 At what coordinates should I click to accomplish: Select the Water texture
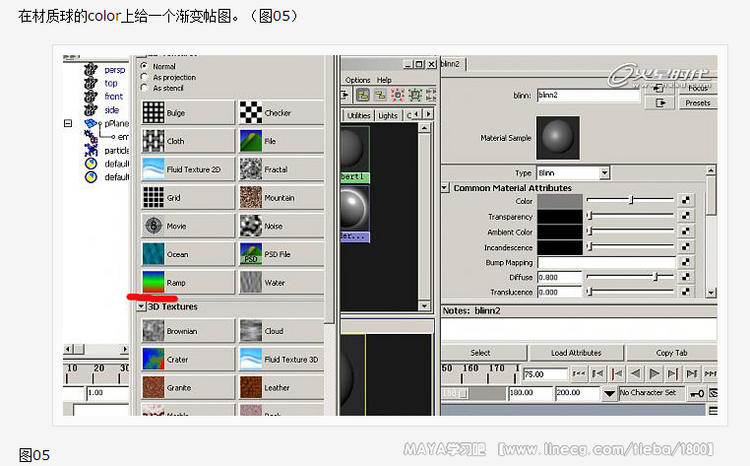(281, 282)
